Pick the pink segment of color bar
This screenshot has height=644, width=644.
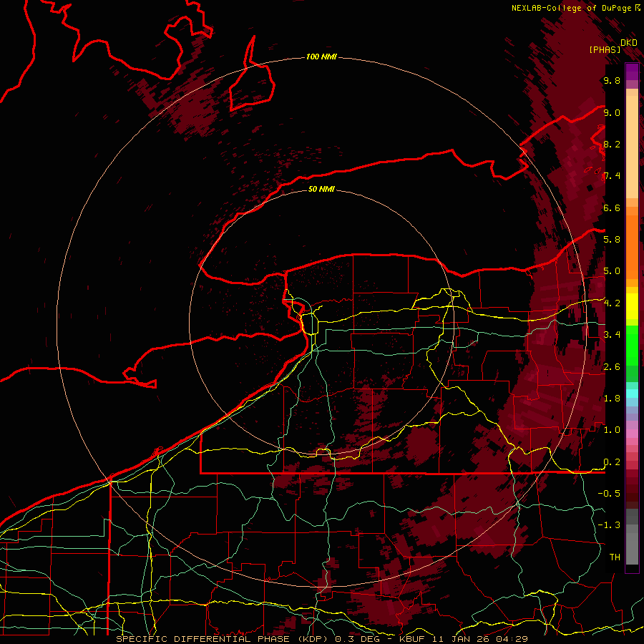pyautogui.click(x=632, y=434)
